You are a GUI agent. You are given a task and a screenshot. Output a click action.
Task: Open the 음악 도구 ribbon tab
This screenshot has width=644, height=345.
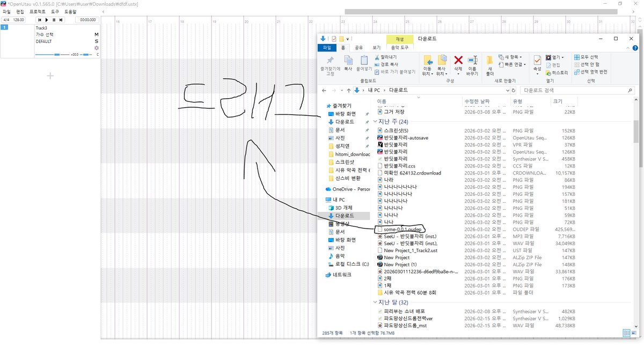tap(400, 48)
